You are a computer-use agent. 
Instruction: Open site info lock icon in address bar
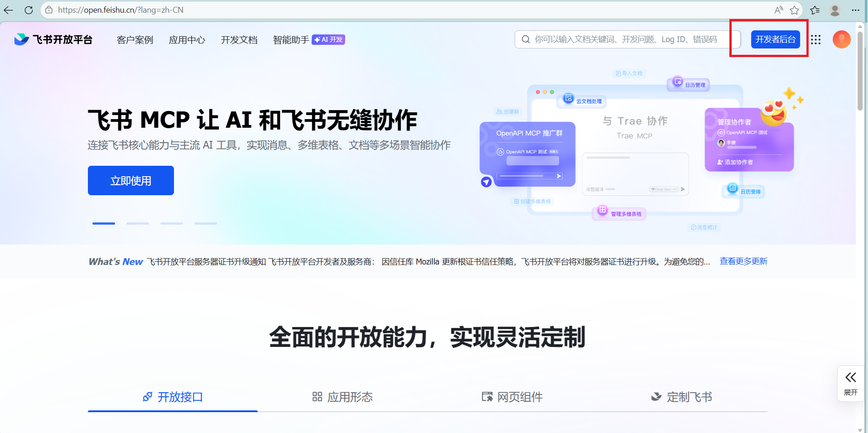(x=49, y=10)
